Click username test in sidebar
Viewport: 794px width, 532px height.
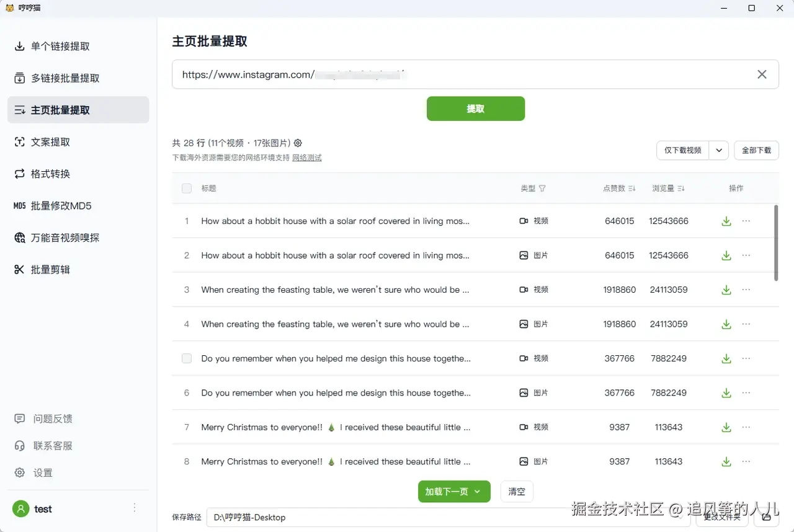click(43, 509)
